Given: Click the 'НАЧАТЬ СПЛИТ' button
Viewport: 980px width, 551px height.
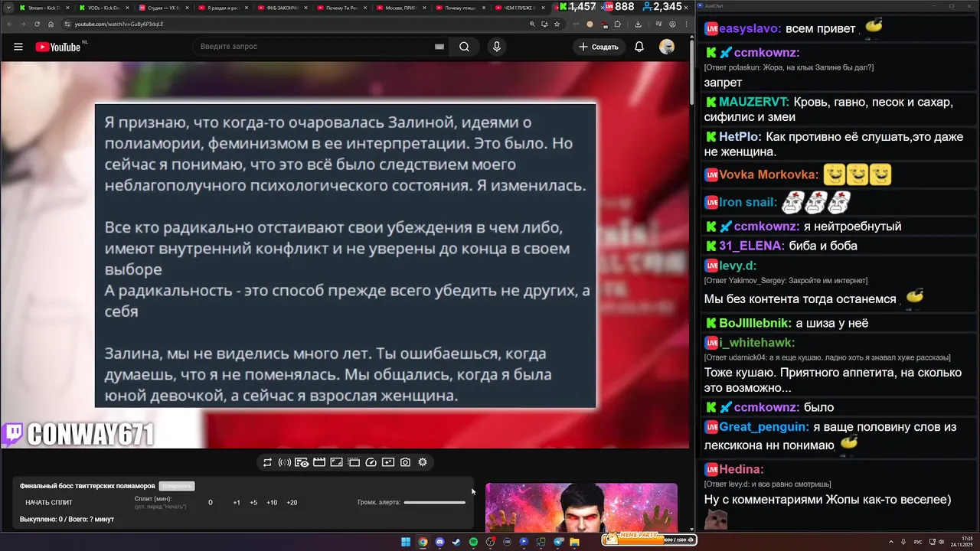Looking at the screenshot, I should pyautogui.click(x=49, y=503).
